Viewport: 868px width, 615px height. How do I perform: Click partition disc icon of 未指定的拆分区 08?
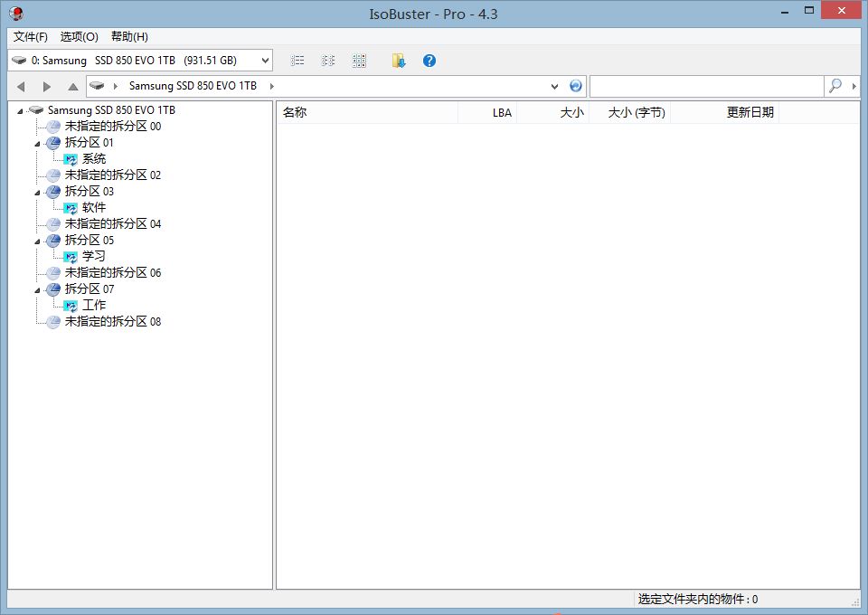(x=53, y=322)
